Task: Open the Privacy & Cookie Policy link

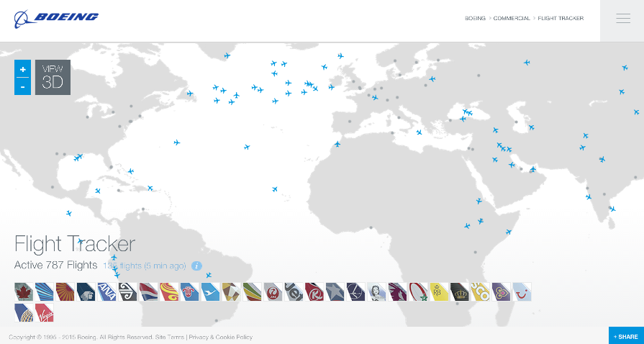Action: (x=221, y=338)
